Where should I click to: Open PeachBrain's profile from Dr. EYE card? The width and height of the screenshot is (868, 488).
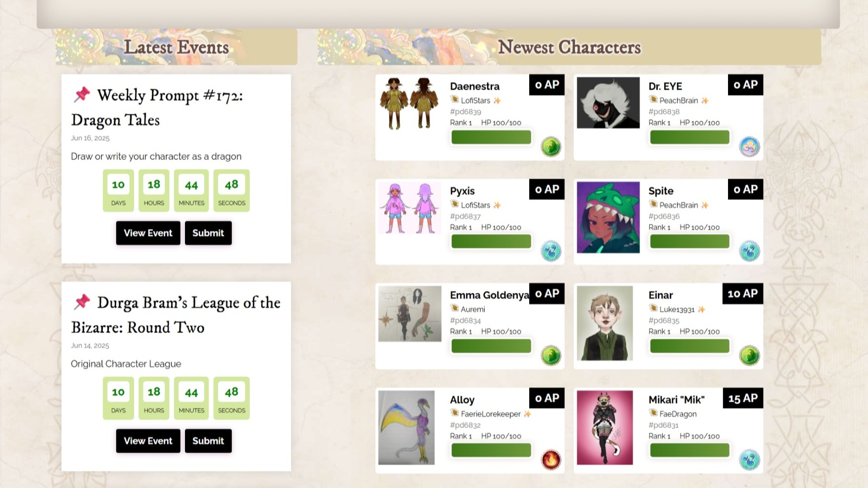679,100
